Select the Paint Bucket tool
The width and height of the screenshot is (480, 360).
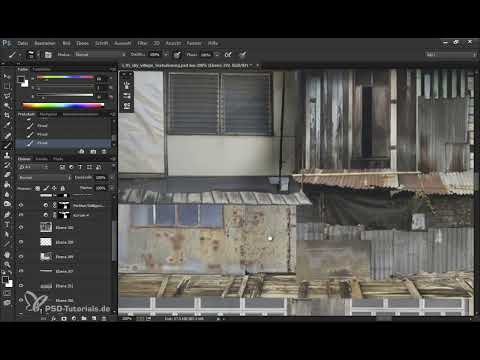click(7, 184)
